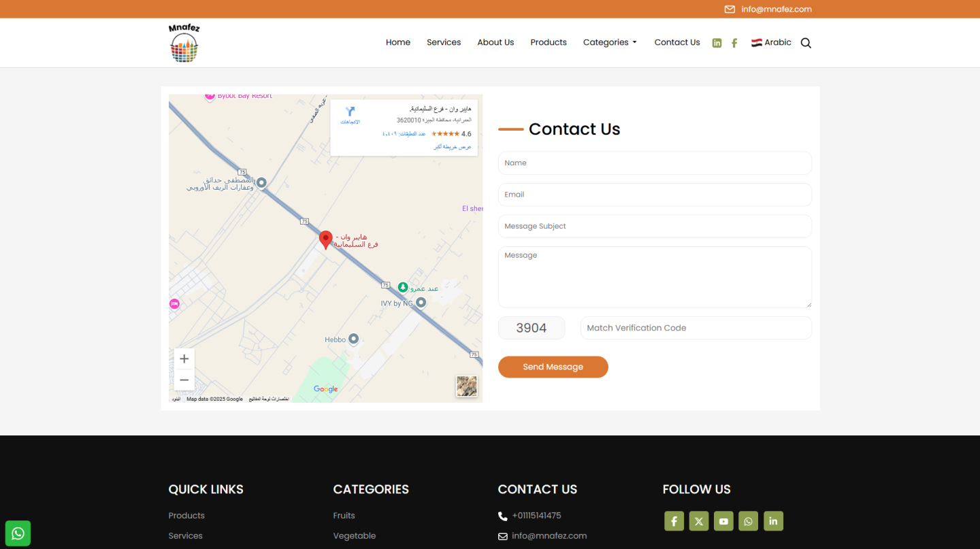Switch language to Arabic

coord(771,42)
